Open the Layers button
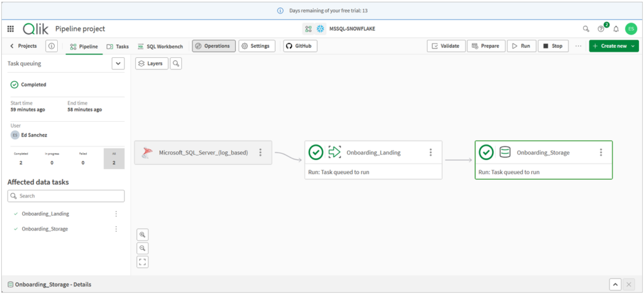 pyautogui.click(x=152, y=63)
